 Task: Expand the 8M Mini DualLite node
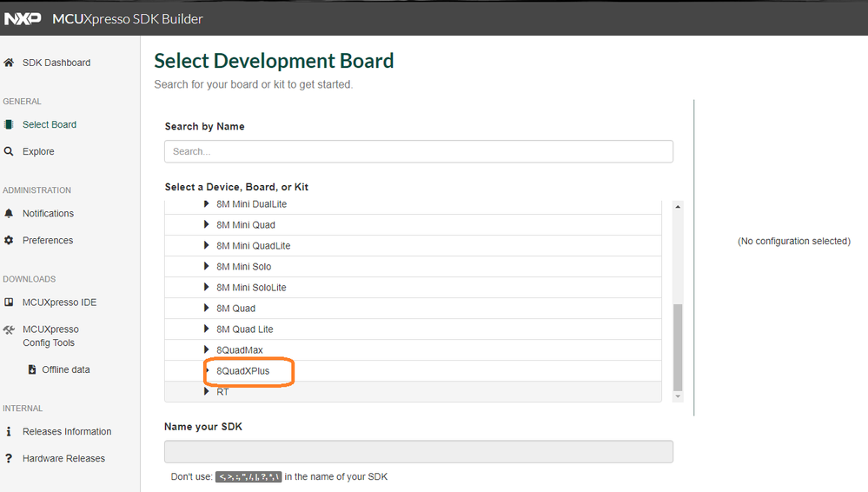pyautogui.click(x=207, y=204)
